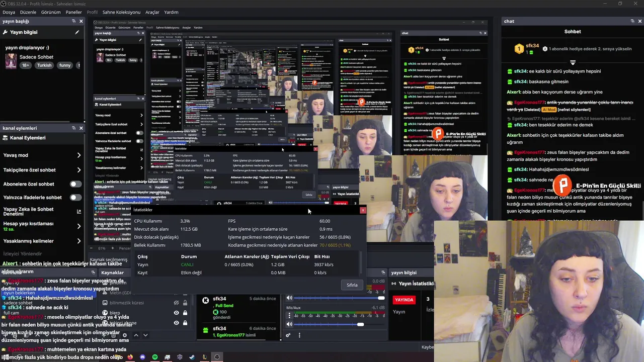Image resolution: width=644 pixels, height=362 pixels.
Task: Toggle visibility of bilinmezlik küresi source
Action: click(x=176, y=303)
